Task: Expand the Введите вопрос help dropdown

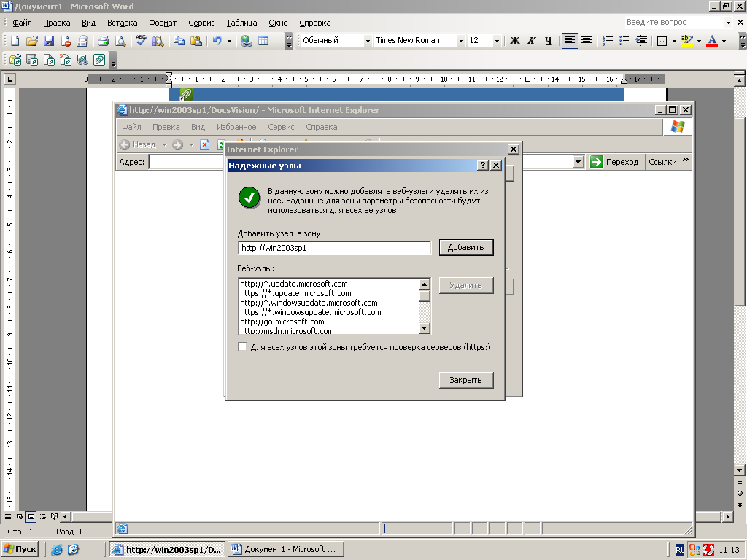Action: [728, 23]
